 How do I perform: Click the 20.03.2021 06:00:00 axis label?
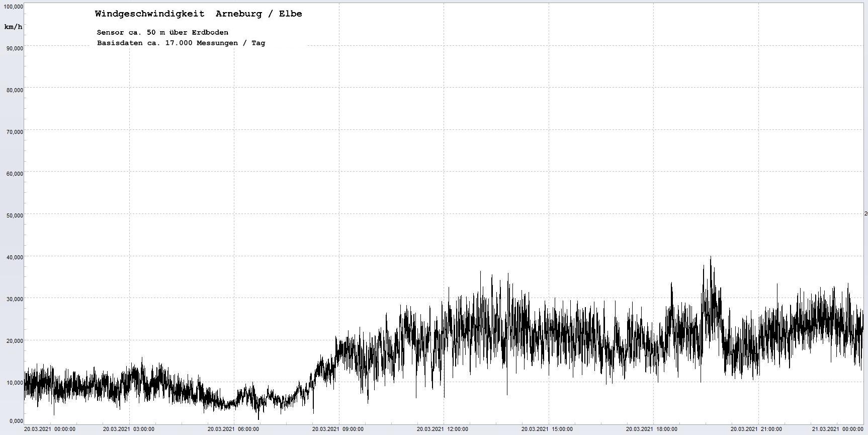coord(233,429)
